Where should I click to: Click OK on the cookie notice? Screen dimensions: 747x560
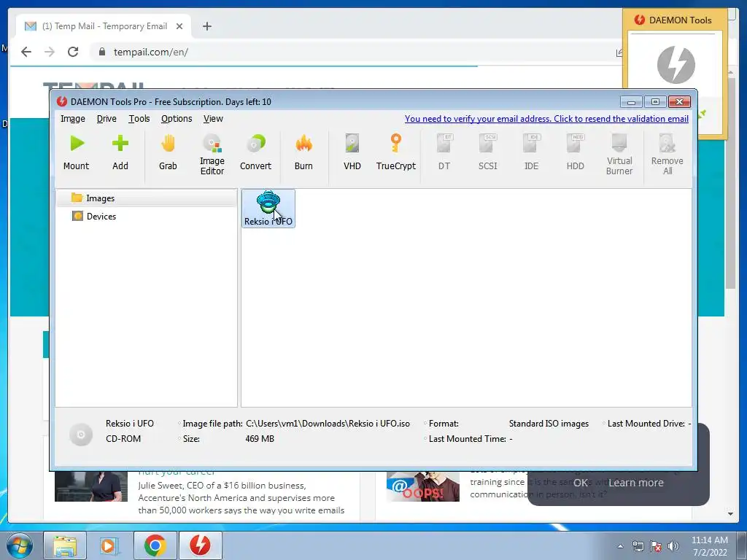(580, 483)
